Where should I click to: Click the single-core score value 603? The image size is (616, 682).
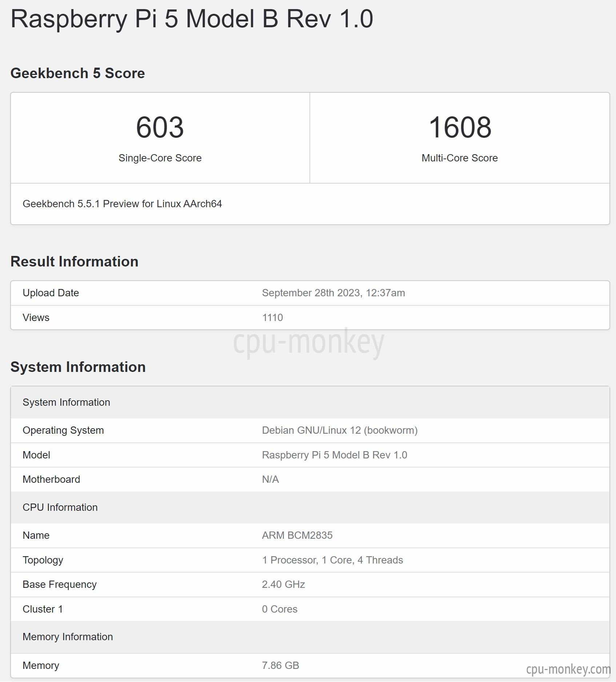(160, 127)
